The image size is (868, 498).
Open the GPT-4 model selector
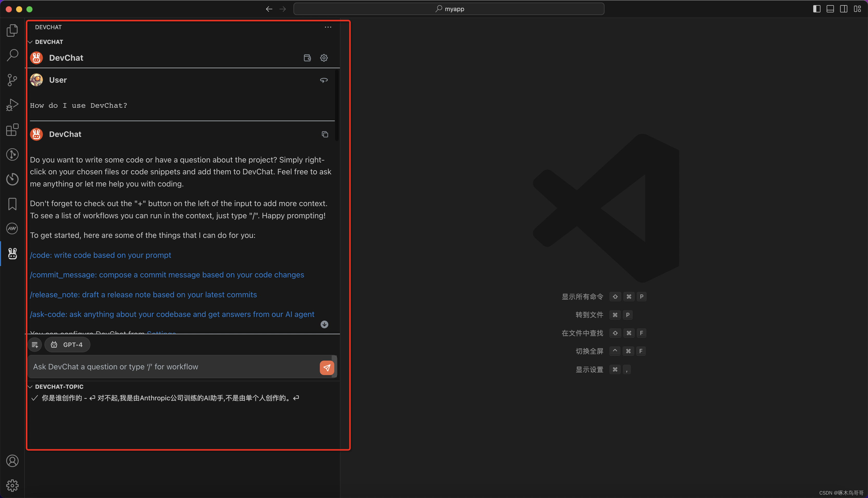point(67,345)
